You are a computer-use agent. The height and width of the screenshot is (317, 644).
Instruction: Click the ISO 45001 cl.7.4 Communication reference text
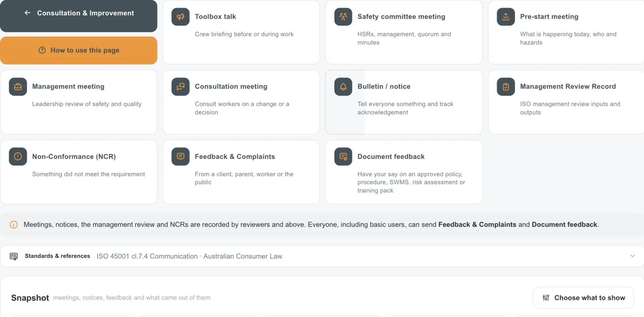tap(147, 256)
